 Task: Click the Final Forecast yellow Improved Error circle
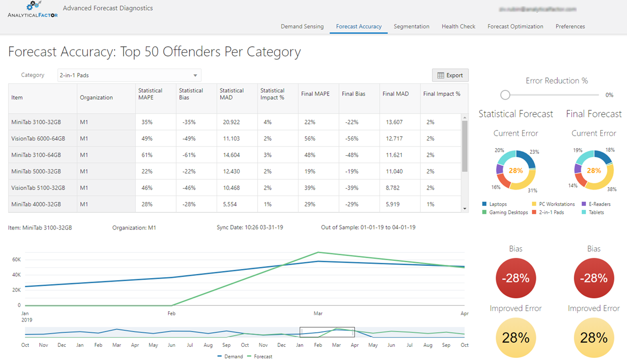pyautogui.click(x=594, y=338)
